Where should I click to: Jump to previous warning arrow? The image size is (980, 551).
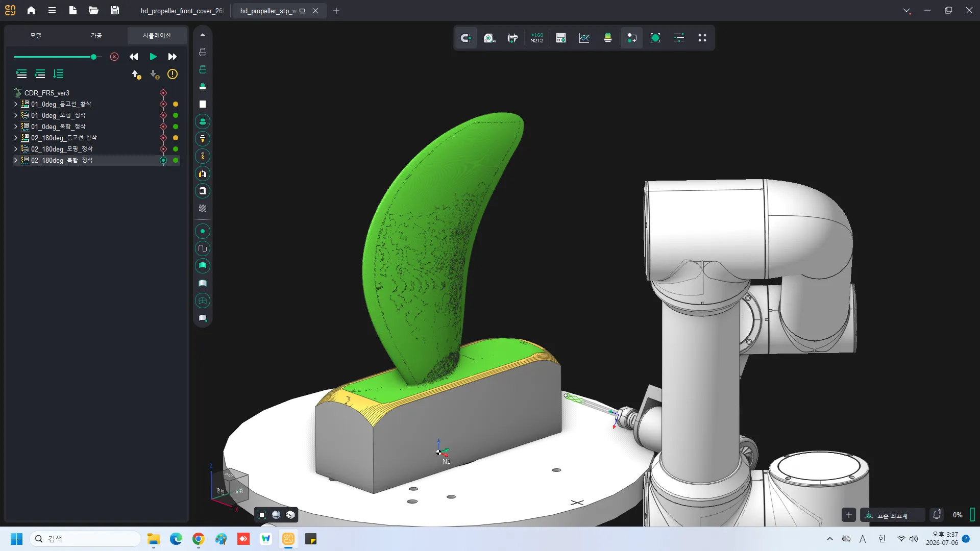pos(136,74)
